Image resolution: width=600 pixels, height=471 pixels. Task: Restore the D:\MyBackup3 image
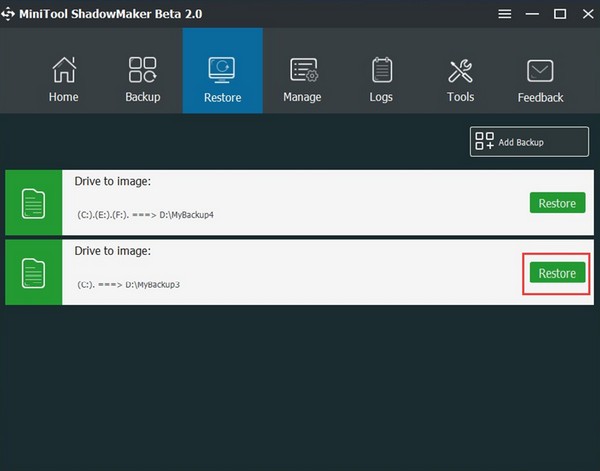pos(557,273)
